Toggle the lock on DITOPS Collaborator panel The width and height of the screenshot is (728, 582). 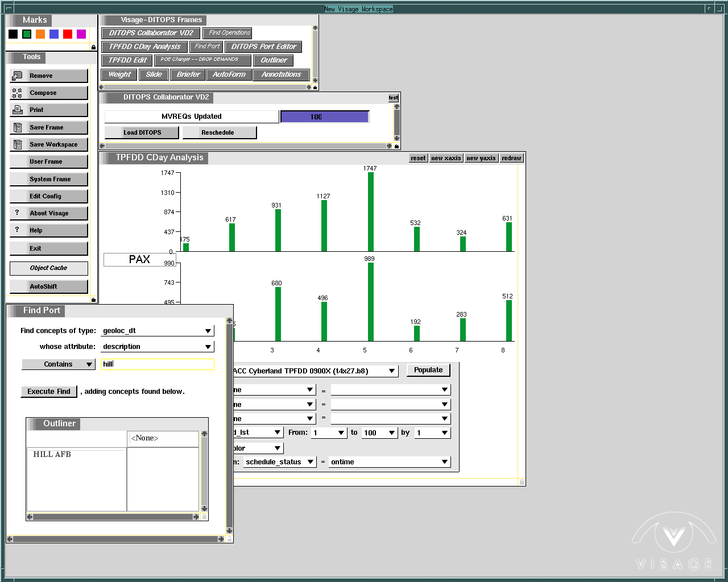pos(396,146)
